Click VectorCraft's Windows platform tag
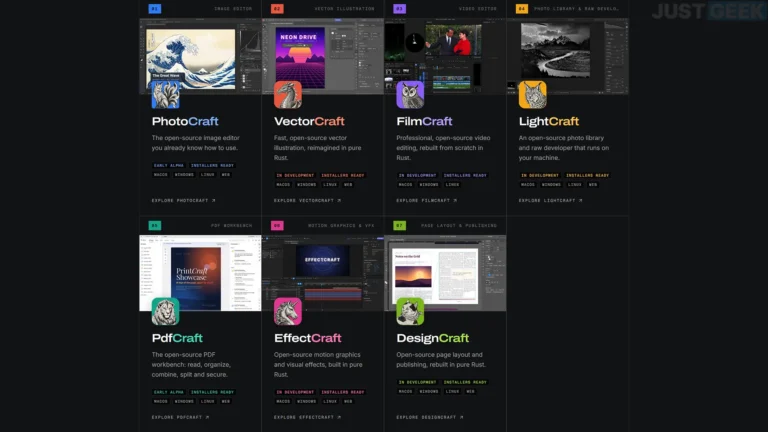768x432 pixels. coord(307,185)
